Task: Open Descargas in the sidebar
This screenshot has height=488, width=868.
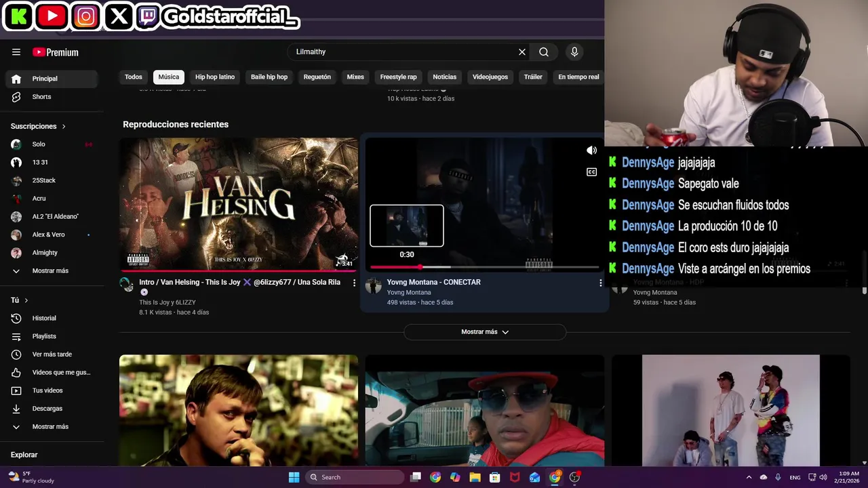Action: [52, 409]
